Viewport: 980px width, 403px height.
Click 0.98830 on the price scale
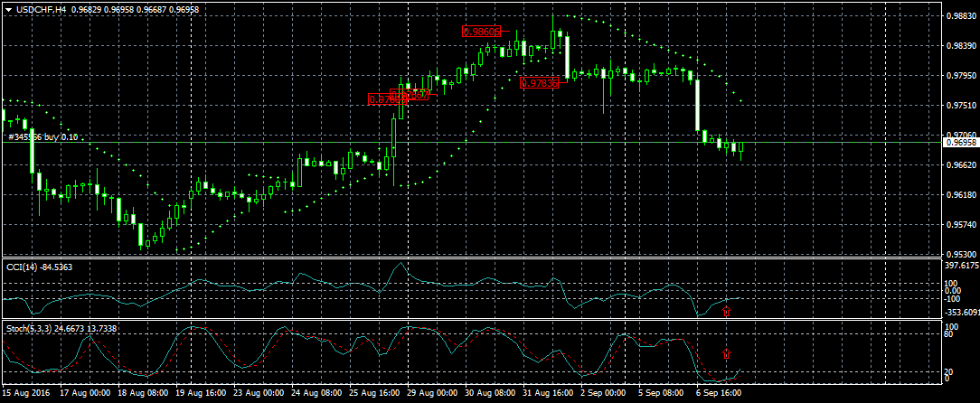click(960, 16)
